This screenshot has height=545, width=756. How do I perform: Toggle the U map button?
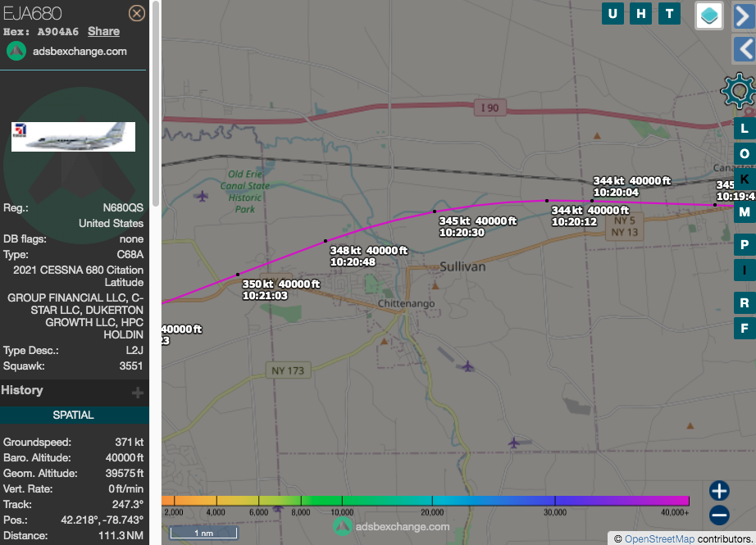(613, 13)
